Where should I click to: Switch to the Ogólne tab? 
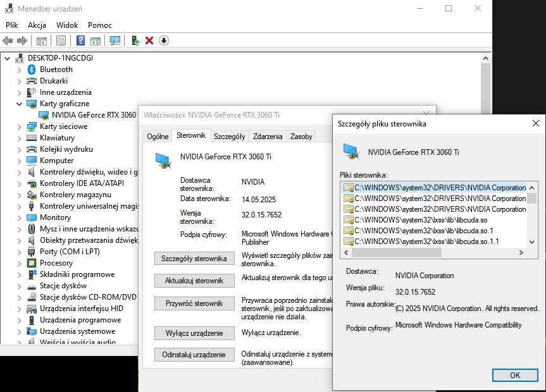(x=158, y=137)
